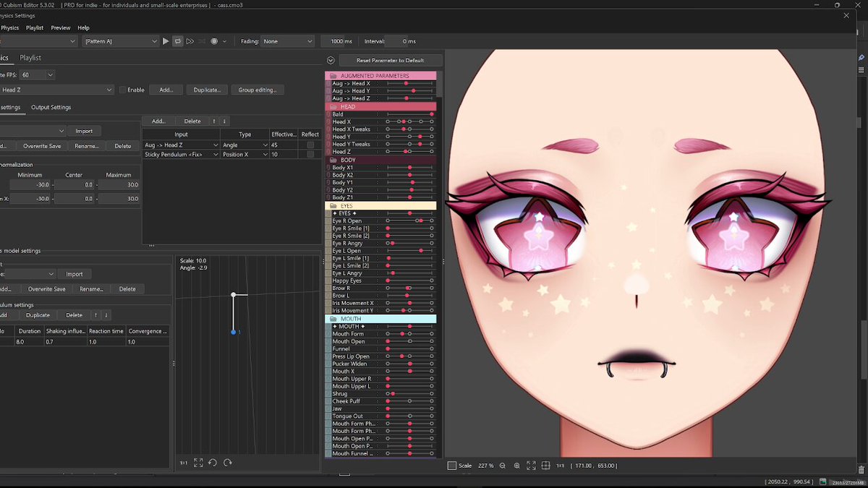This screenshot has height=488, width=868.
Task: Rotate pendulum view clockwise
Action: [227, 463]
